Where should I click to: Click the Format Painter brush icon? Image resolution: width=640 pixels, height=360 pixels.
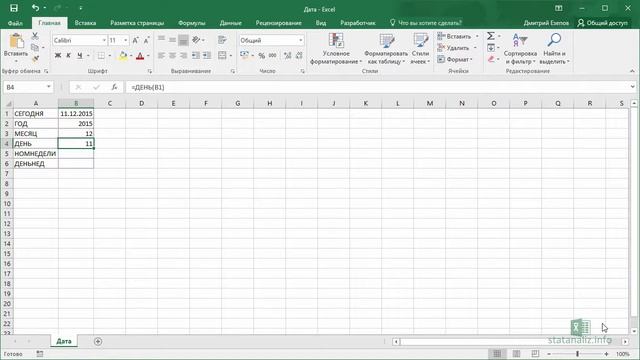35,59
